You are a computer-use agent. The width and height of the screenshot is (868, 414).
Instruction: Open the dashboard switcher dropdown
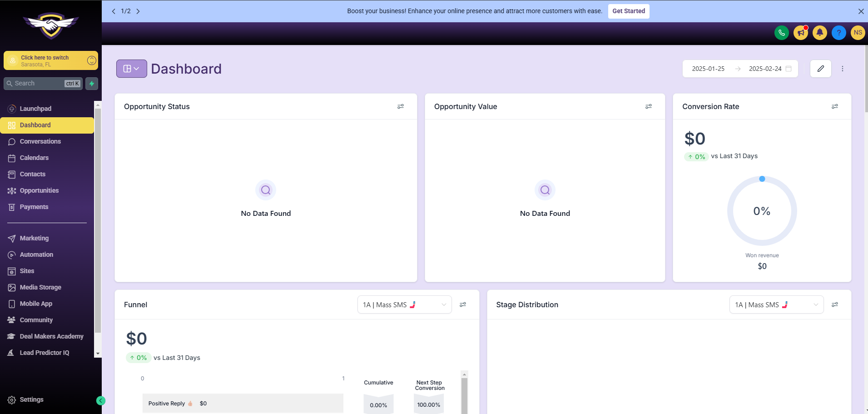pyautogui.click(x=131, y=69)
